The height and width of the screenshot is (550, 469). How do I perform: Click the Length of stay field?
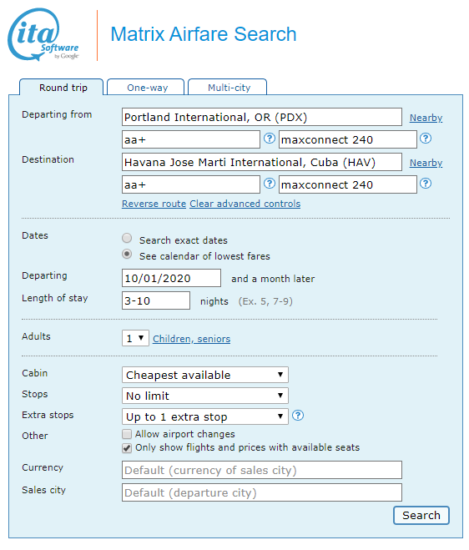(x=156, y=301)
